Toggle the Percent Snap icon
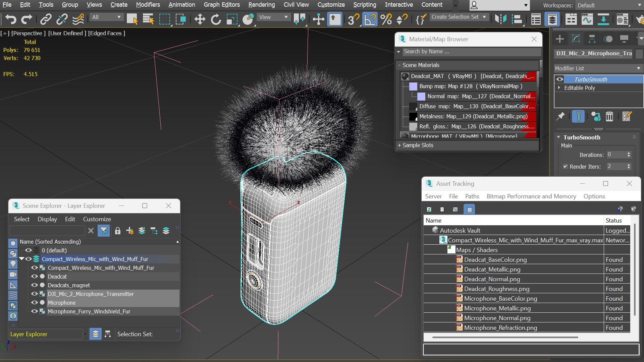 (386, 19)
